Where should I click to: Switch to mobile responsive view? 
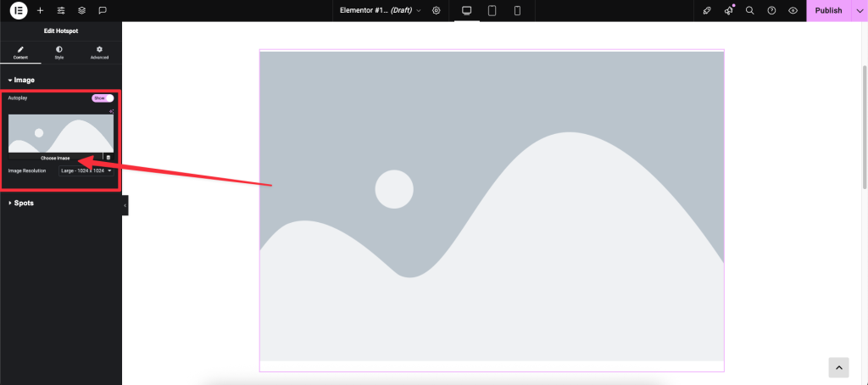pos(516,10)
